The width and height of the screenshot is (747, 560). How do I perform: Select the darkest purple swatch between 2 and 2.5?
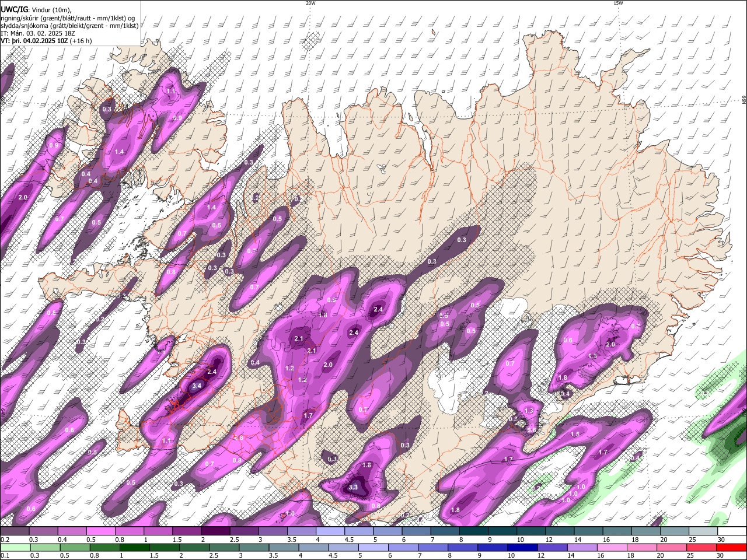(x=215, y=531)
